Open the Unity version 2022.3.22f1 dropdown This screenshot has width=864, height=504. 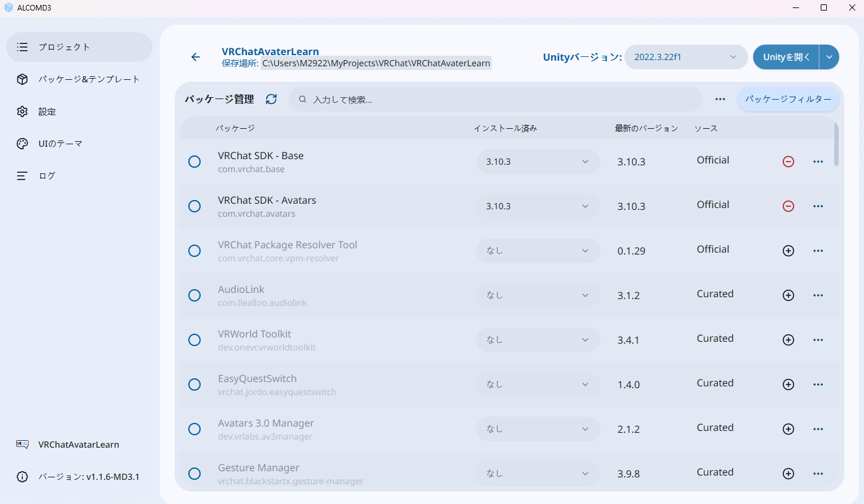click(x=686, y=57)
